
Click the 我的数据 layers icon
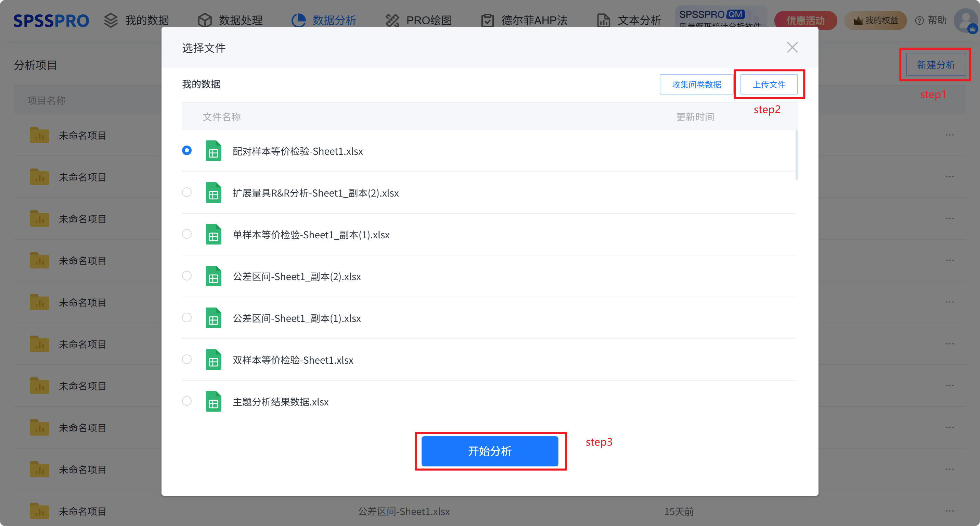pyautogui.click(x=111, y=20)
